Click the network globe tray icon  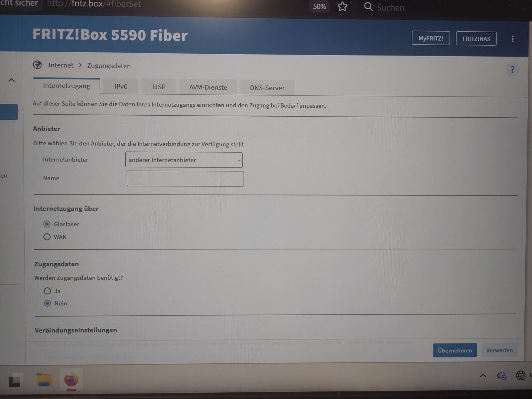point(521,375)
